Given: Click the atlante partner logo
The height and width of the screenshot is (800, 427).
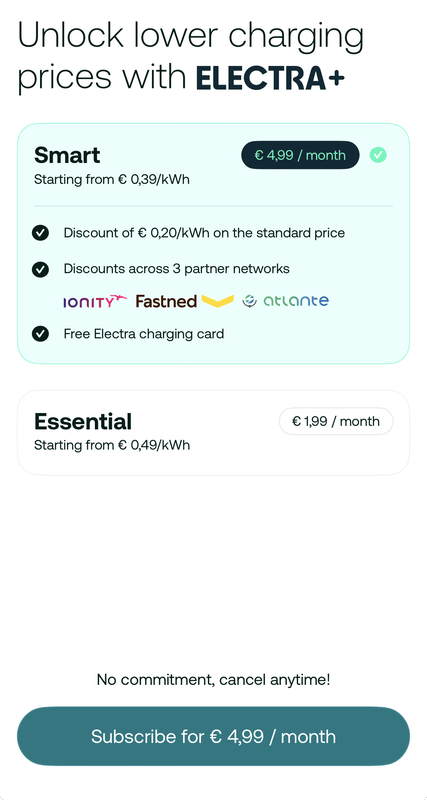Looking at the screenshot, I should coord(285,301).
